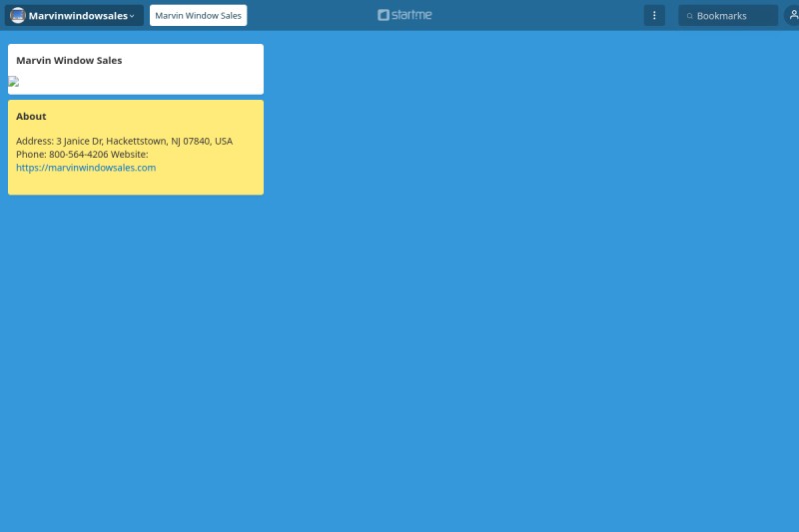The image size is (799, 532).
Task: Open the three-dot more options menu
Action: (654, 15)
